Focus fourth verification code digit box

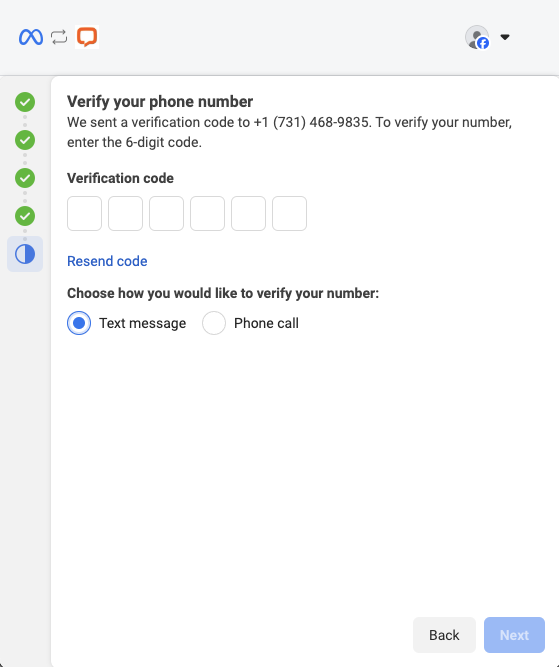pos(207,214)
